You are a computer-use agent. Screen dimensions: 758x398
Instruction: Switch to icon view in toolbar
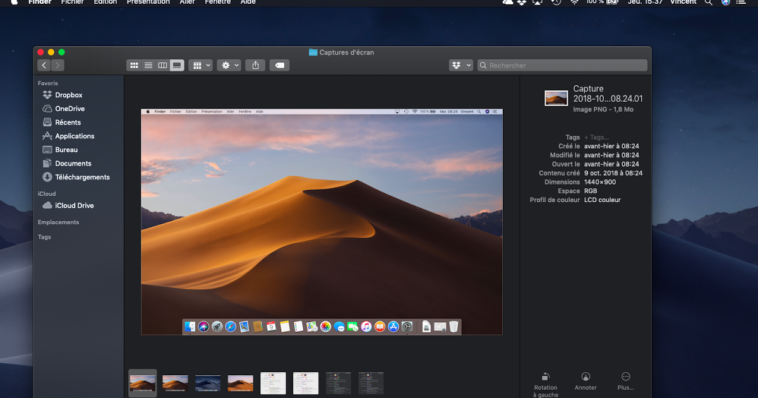pos(134,65)
